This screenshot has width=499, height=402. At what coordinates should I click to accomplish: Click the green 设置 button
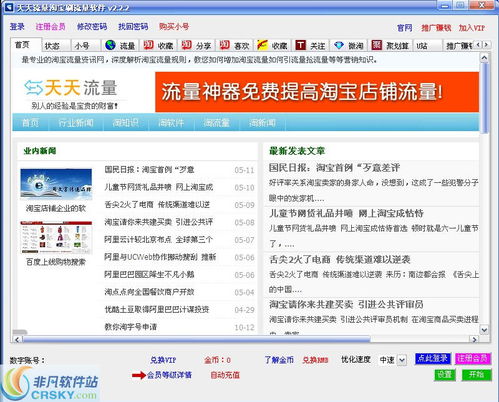[445, 375]
